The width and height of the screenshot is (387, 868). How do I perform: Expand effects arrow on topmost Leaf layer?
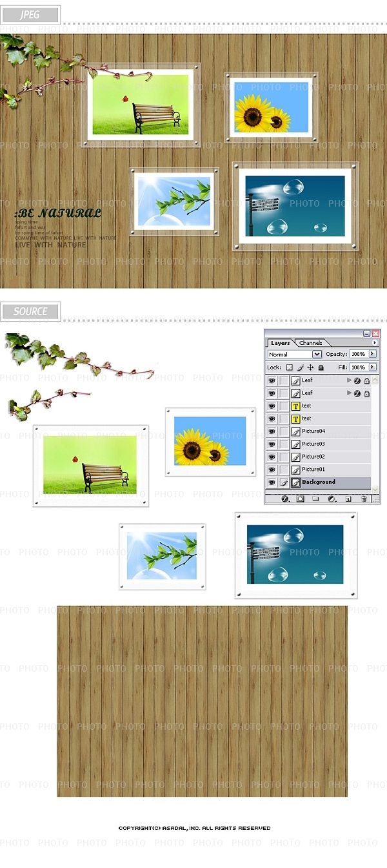350,380
